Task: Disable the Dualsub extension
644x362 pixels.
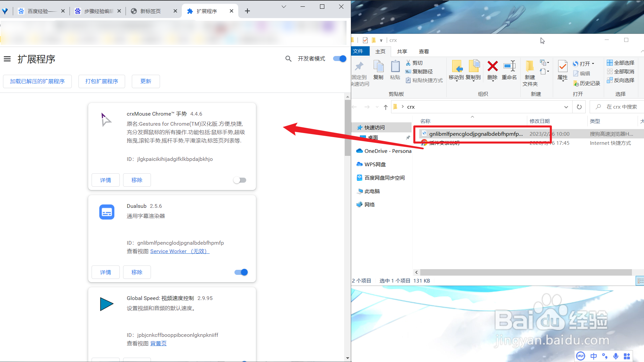Action: 241,272
